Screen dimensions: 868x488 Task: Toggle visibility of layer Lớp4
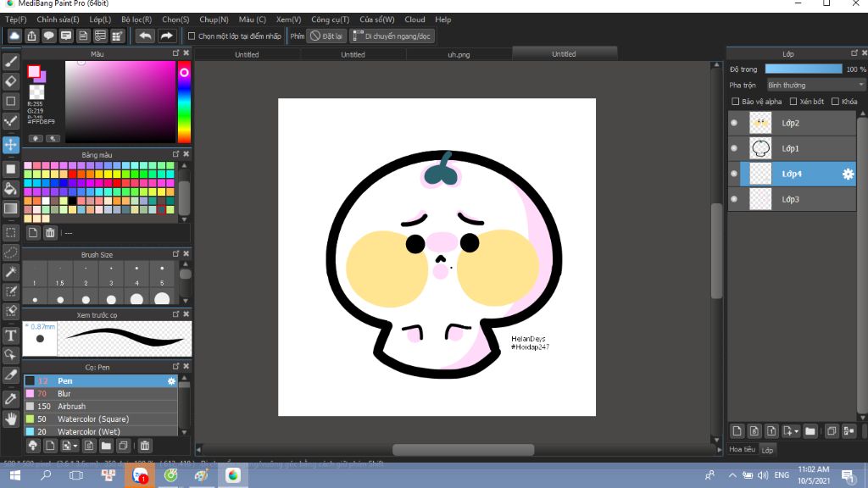pyautogui.click(x=734, y=174)
